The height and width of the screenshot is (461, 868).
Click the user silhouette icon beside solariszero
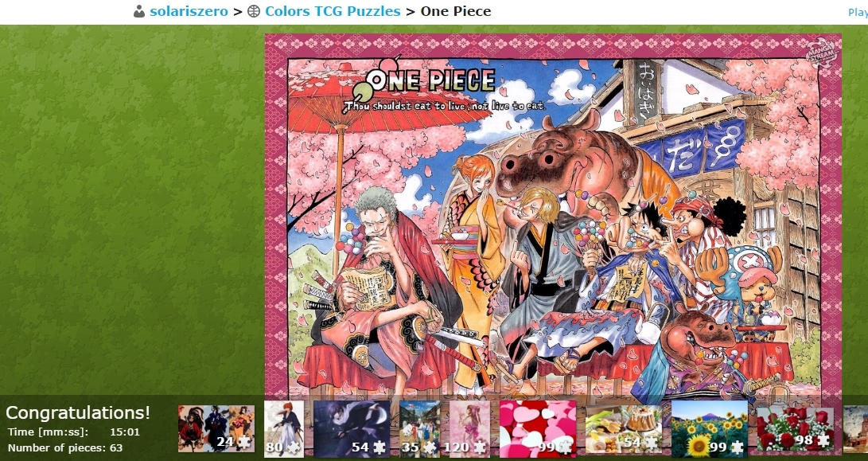(139, 11)
